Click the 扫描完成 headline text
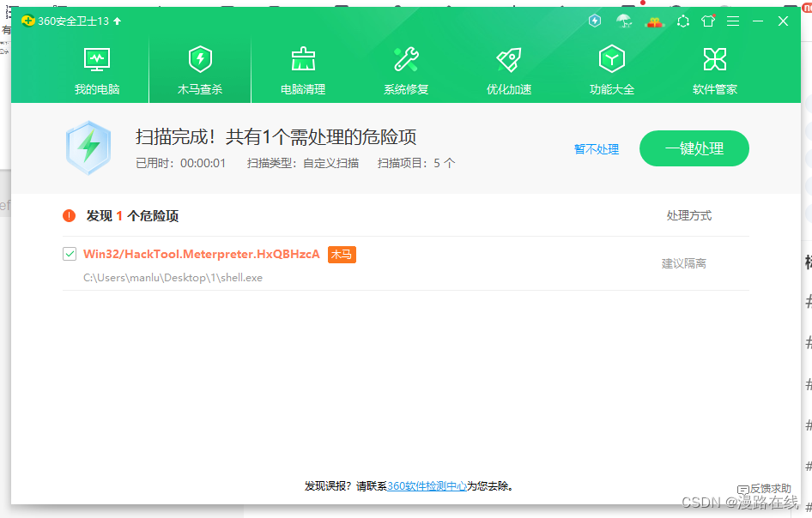The width and height of the screenshot is (812, 518). coord(276,136)
